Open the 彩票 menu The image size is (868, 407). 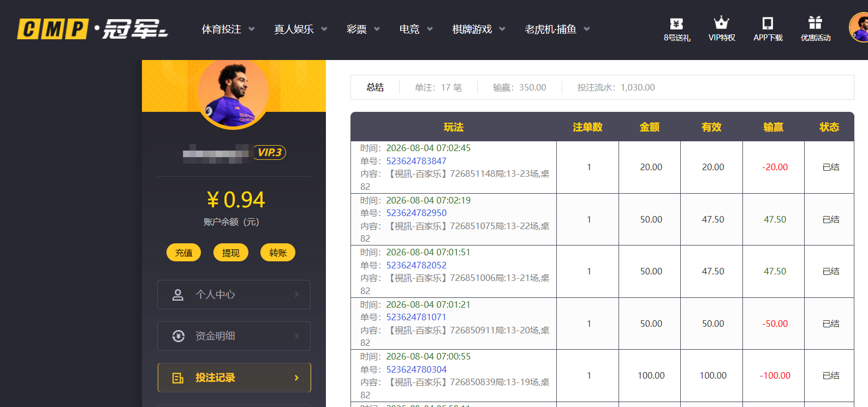(356, 29)
